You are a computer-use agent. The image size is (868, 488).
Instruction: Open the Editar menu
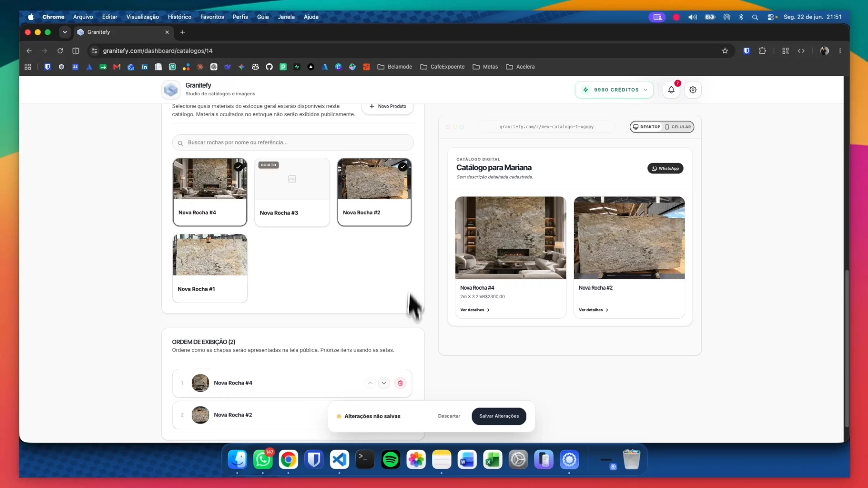pyautogui.click(x=110, y=17)
